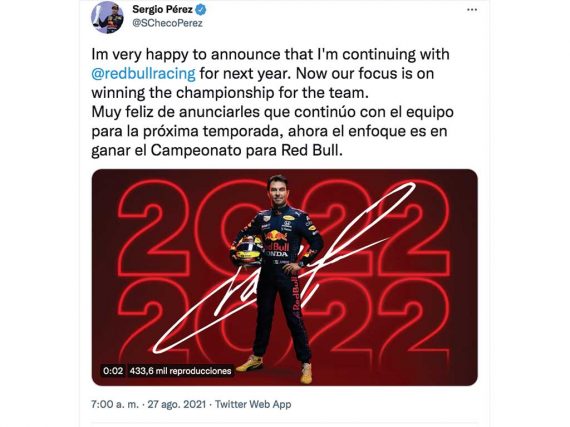Click Sergio Pérez's profile avatar

pyautogui.click(x=107, y=17)
